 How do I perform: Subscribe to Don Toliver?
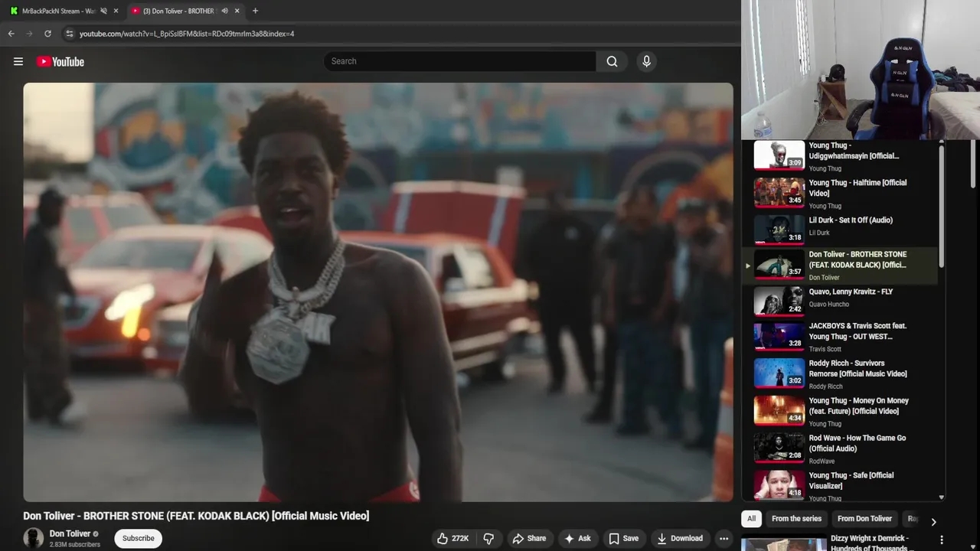pos(139,539)
